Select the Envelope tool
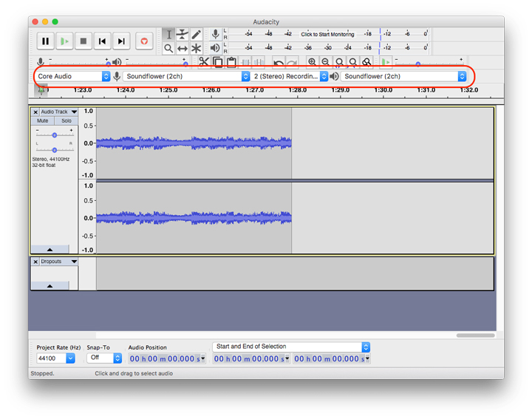Screen dimensions: 532x419 (x=183, y=34)
